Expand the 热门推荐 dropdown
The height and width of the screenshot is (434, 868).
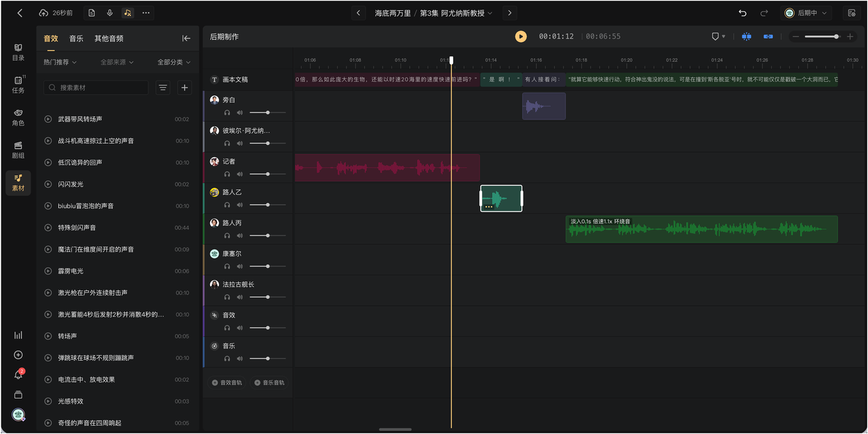[60, 62]
